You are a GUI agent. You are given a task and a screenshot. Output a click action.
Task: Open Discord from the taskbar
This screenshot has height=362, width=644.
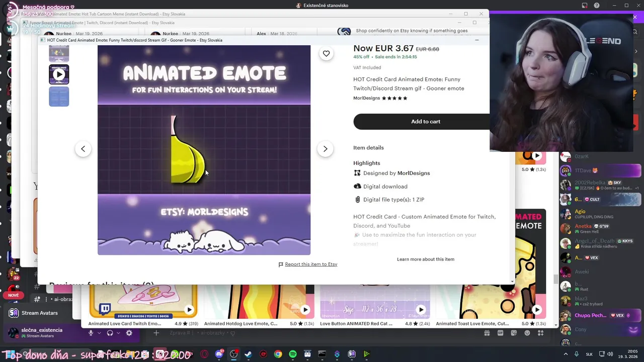pyautogui.click(x=219, y=354)
